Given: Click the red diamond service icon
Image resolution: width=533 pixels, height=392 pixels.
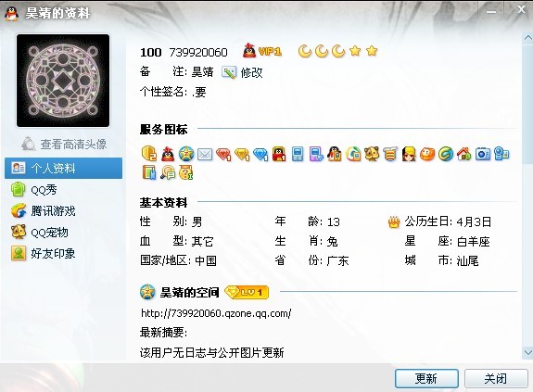Looking at the screenshot, I should [223, 155].
